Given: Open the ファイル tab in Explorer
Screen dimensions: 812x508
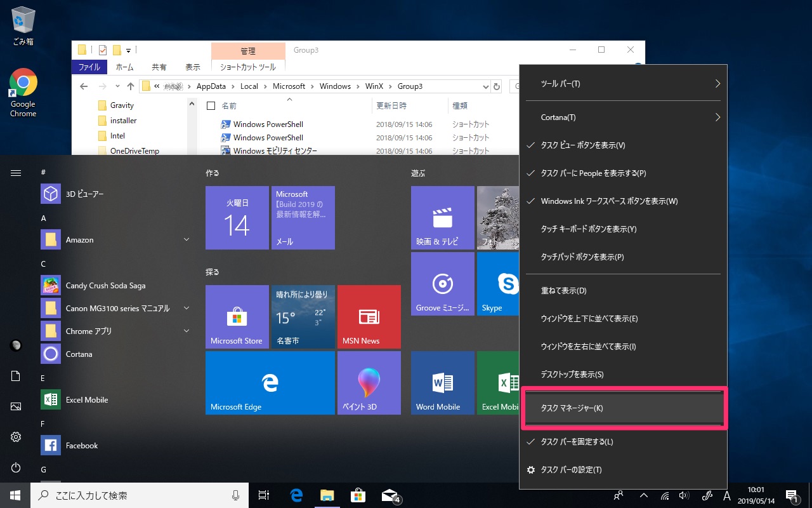Looking at the screenshot, I should [89, 67].
